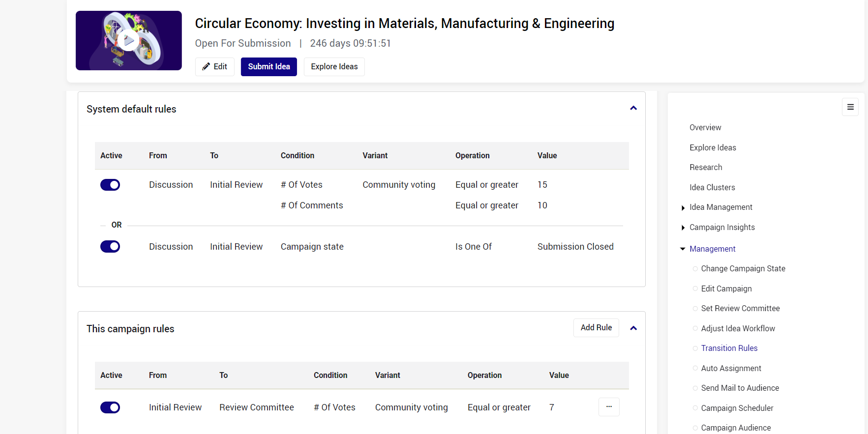
Task: Open the three-dot menu for campaign rule
Action: pos(609,407)
